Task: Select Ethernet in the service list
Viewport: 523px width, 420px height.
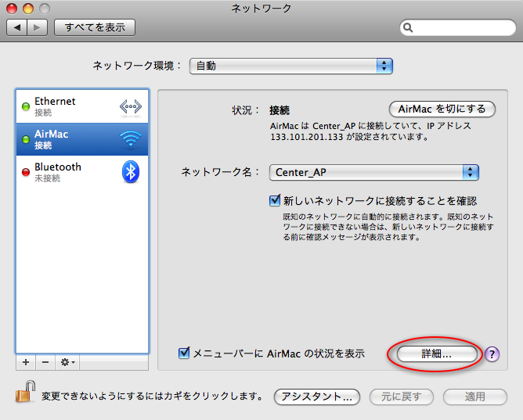Action: click(82, 106)
